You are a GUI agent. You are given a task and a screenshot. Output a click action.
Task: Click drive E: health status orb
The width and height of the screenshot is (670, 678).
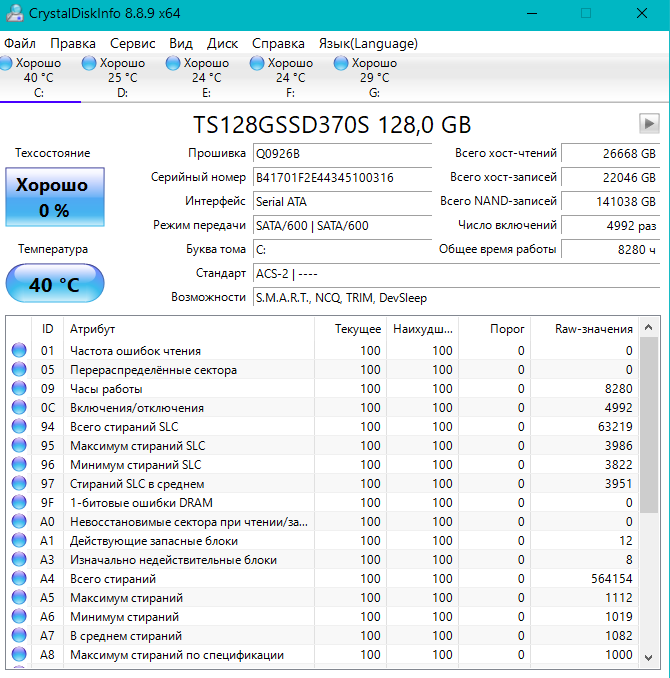pyautogui.click(x=173, y=63)
